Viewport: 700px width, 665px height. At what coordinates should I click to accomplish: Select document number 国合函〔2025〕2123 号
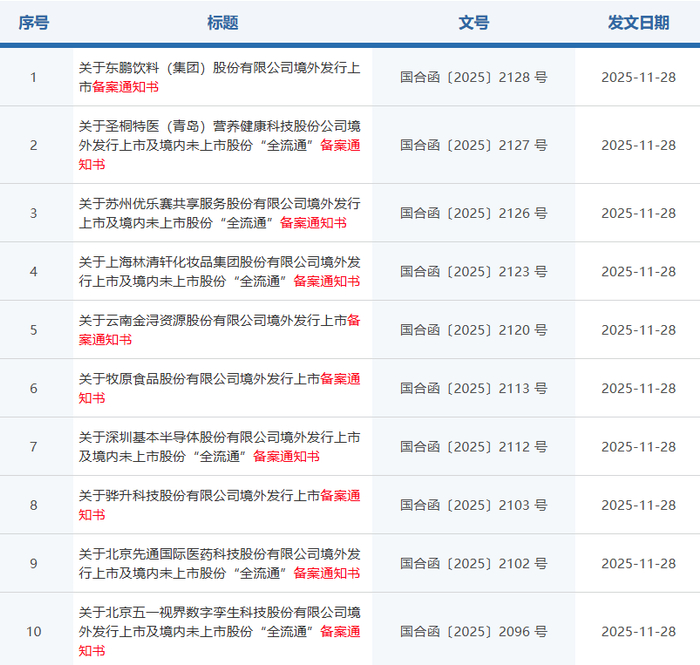pyautogui.click(x=474, y=271)
